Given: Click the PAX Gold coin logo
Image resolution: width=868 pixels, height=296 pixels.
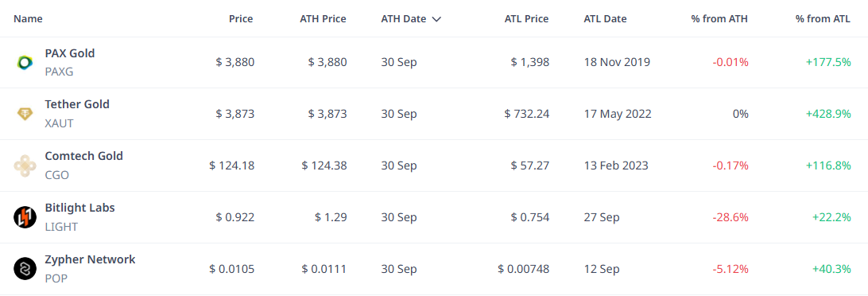Looking at the screenshot, I should (x=25, y=63).
